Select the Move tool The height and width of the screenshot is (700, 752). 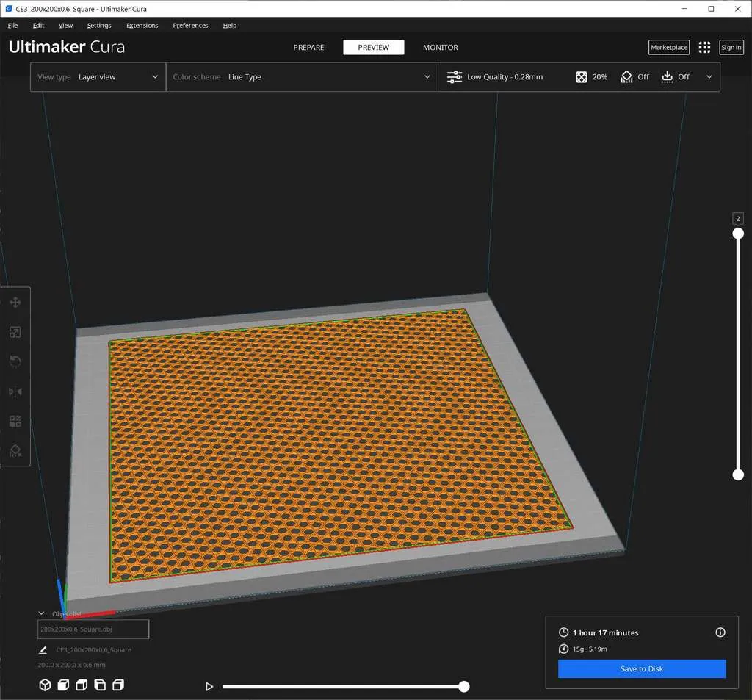15,302
